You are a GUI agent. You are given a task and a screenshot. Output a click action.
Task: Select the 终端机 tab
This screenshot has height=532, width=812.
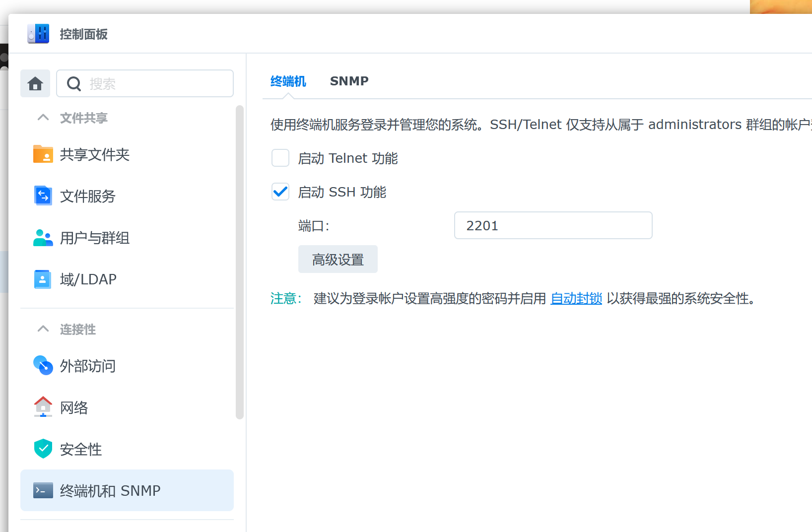288,81
